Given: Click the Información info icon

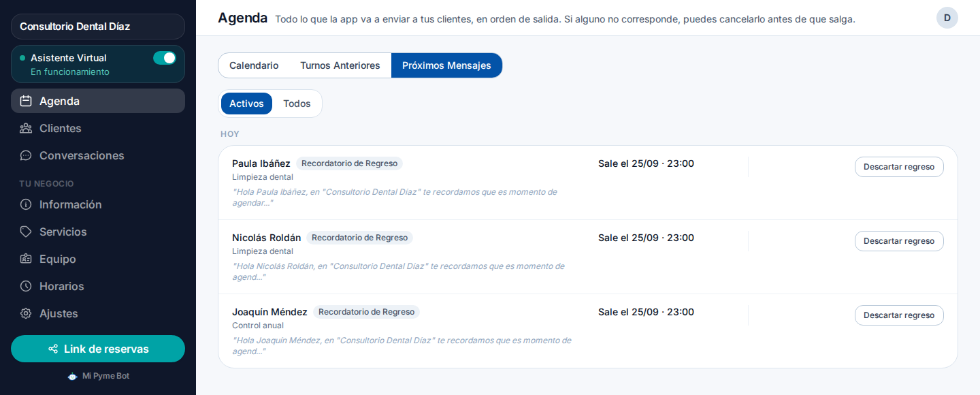Looking at the screenshot, I should click(x=26, y=204).
